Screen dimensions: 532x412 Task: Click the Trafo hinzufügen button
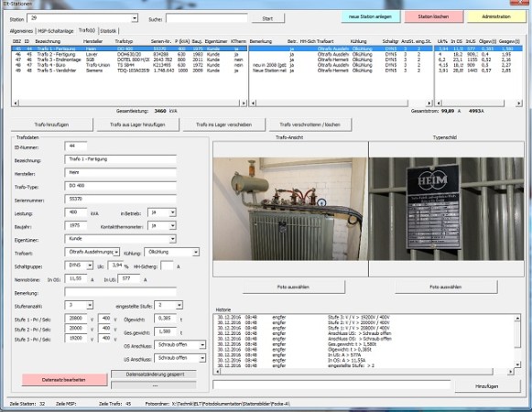point(51,125)
